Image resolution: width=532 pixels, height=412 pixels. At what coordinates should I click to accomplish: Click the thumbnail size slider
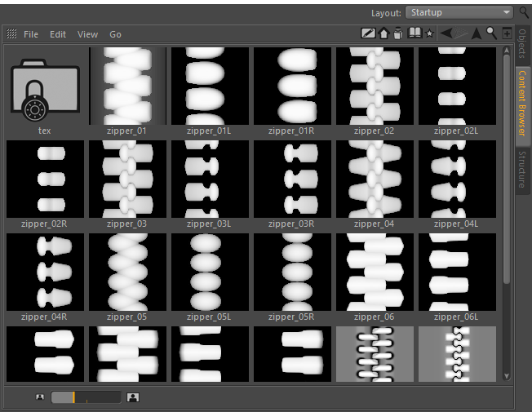[86, 397]
